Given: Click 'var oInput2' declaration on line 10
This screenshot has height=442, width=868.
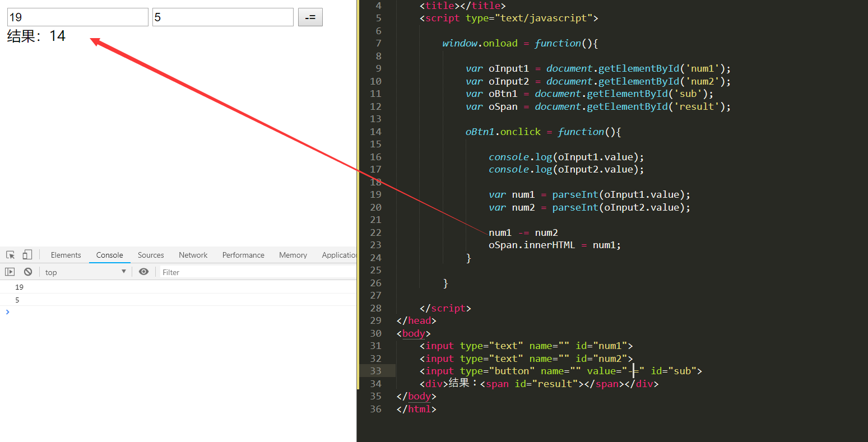Looking at the screenshot, I should pyautogui.click(x=598, y=81).
